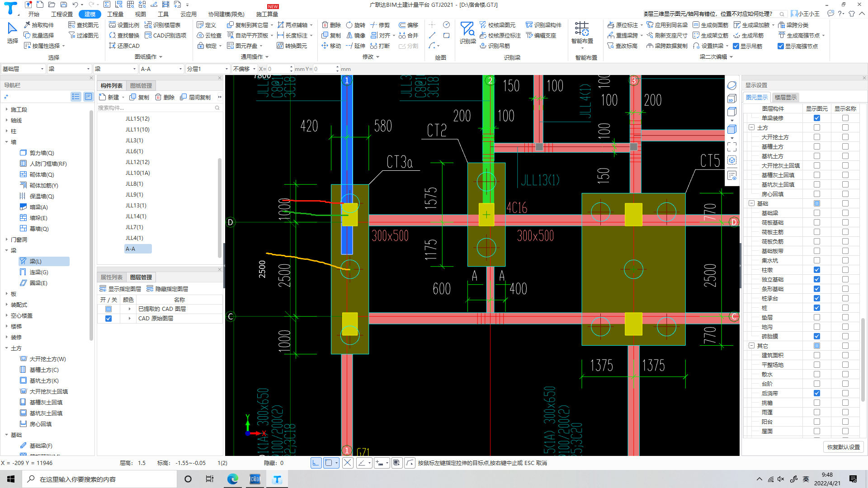This screenshot has width=868, height=488.
Task: Click the 拾取构件 pick-component tool
Action: (39, 25)
